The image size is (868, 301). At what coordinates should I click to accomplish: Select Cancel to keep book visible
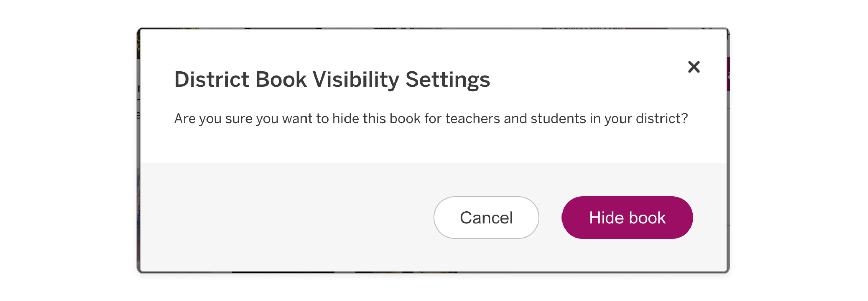486,217
